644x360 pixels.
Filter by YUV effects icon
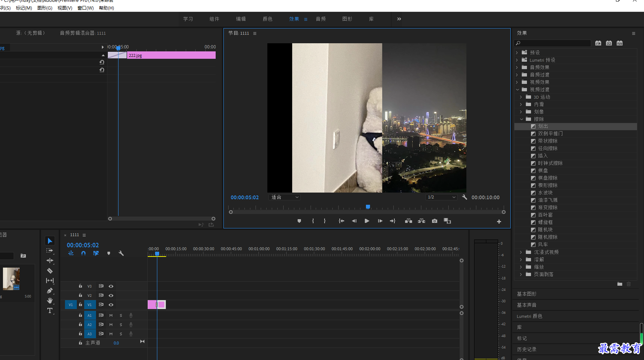point(620,43)
